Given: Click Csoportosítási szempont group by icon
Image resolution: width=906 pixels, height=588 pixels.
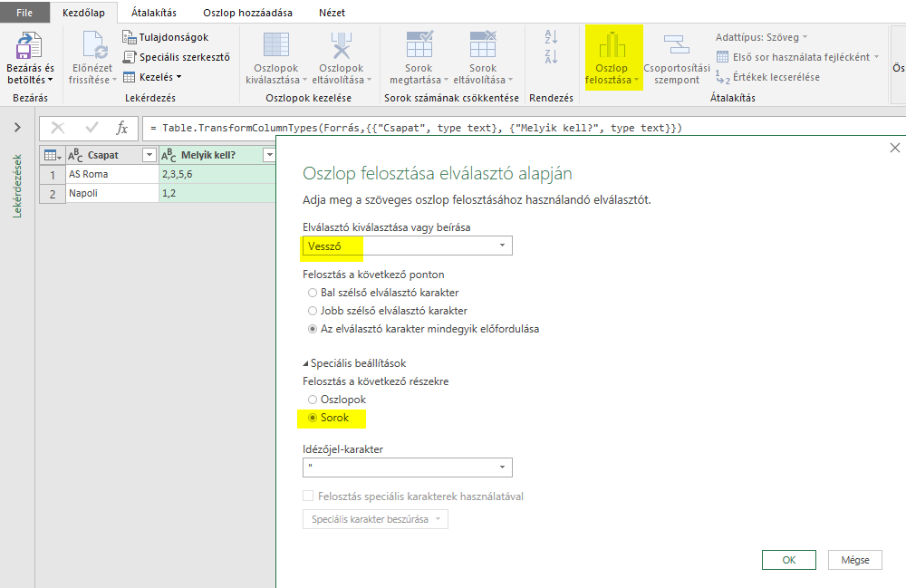Looking at the screenshot, I should click(677, 44).
